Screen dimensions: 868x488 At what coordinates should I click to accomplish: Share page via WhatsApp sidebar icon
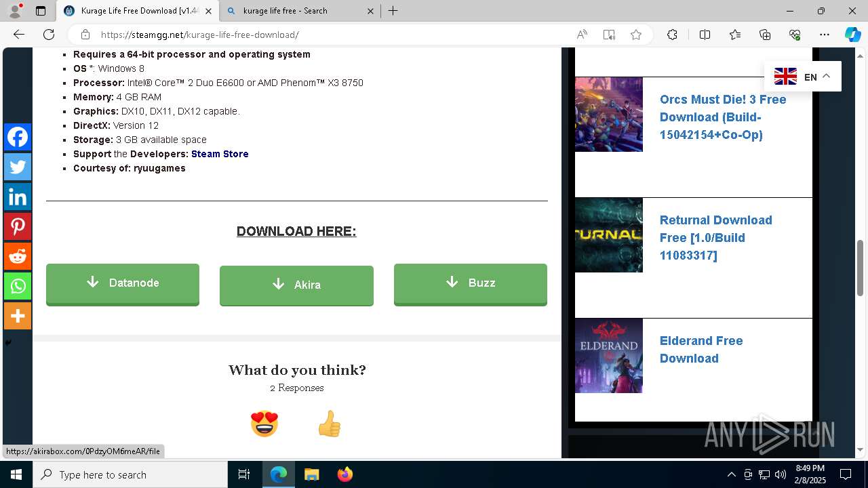pyautogui.click(x=18, y=286)
